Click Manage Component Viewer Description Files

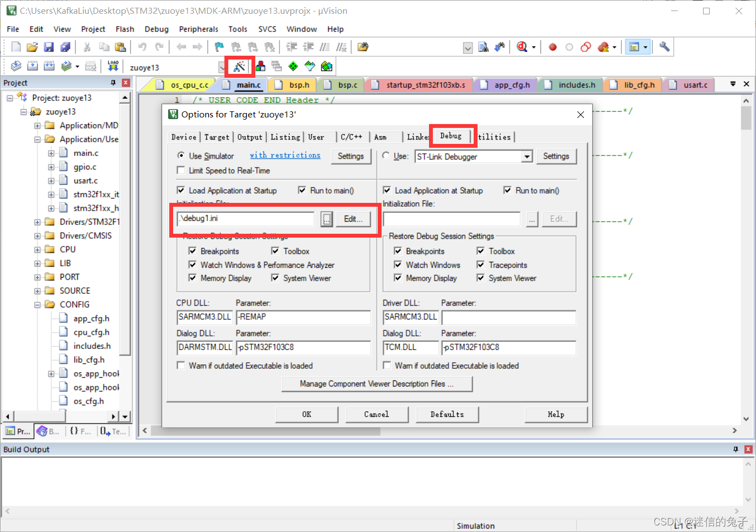click(377, 384)
